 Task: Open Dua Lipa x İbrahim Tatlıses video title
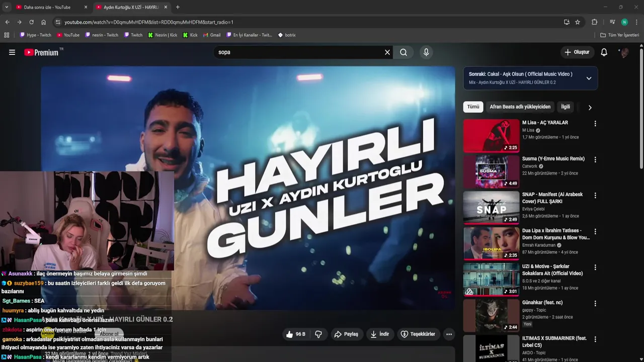click(x=556, y=234)
